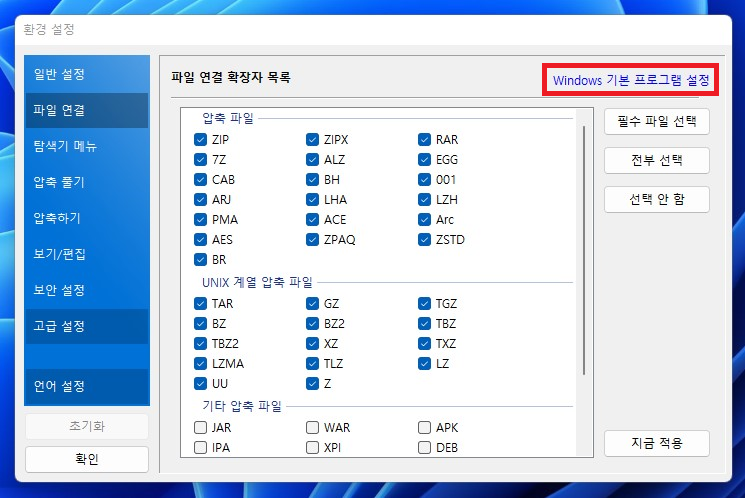Click 전부 선택 button
This screenshot has height=498, width=745.
coord(657,160)
